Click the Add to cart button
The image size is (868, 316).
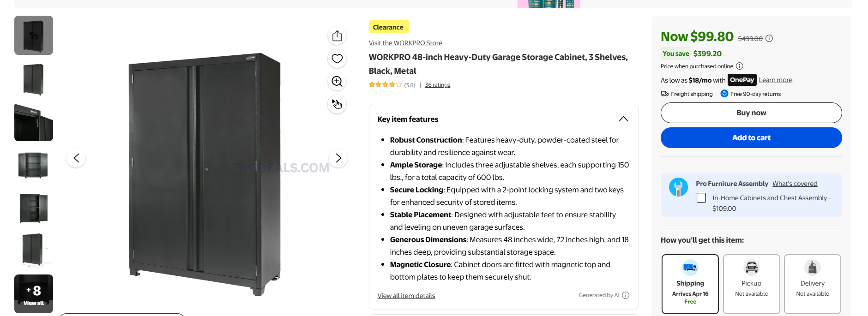pos(751,138)
